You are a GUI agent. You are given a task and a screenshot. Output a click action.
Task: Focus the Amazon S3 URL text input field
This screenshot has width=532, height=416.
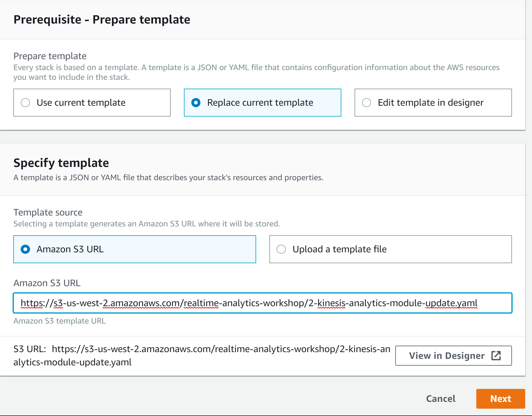(263, 303)
